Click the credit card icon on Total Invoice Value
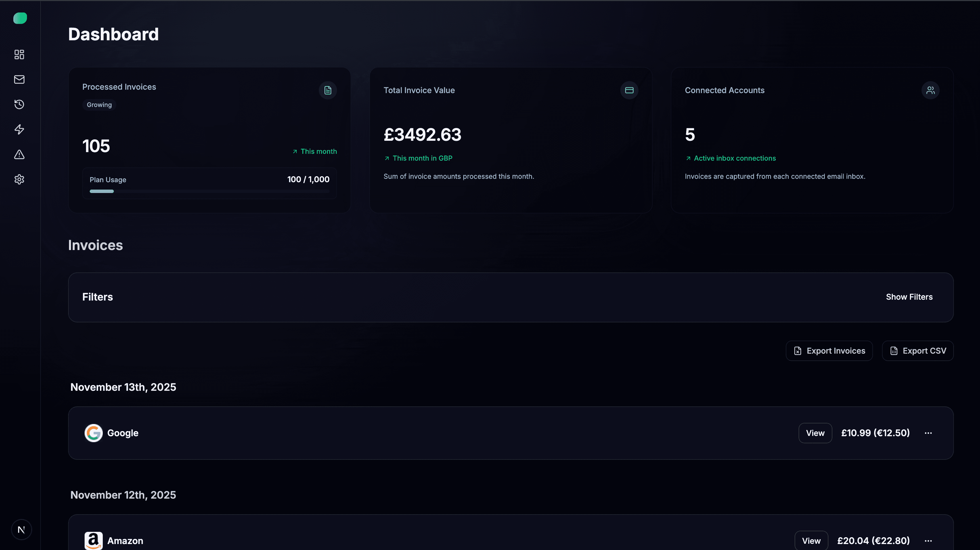Image resolution: width=980 pixels, height=550 pixels. (x=629, y=90)
